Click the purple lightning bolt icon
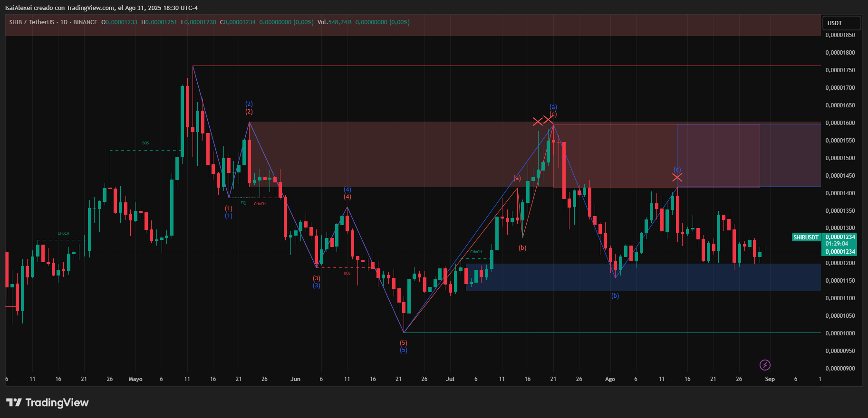Image resolution: width=868 pixels, height=418 pixels. pos(764,365)
